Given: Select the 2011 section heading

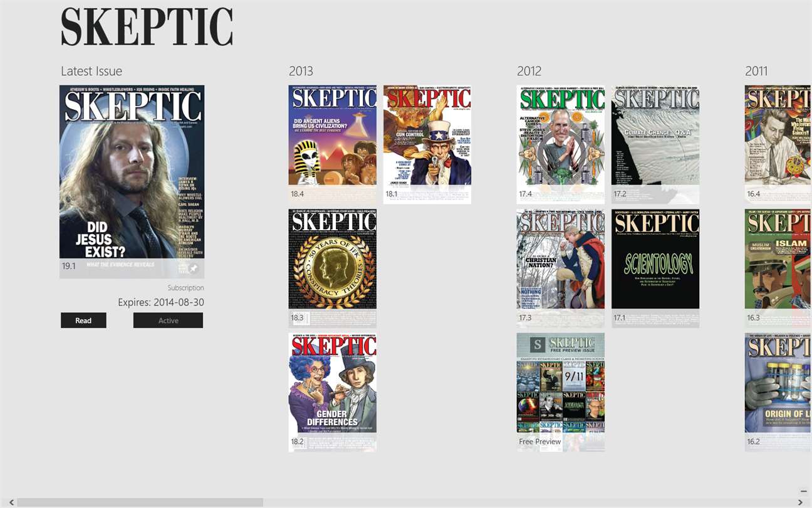Looking at the screenshot, I should click(x=756, y=71).
